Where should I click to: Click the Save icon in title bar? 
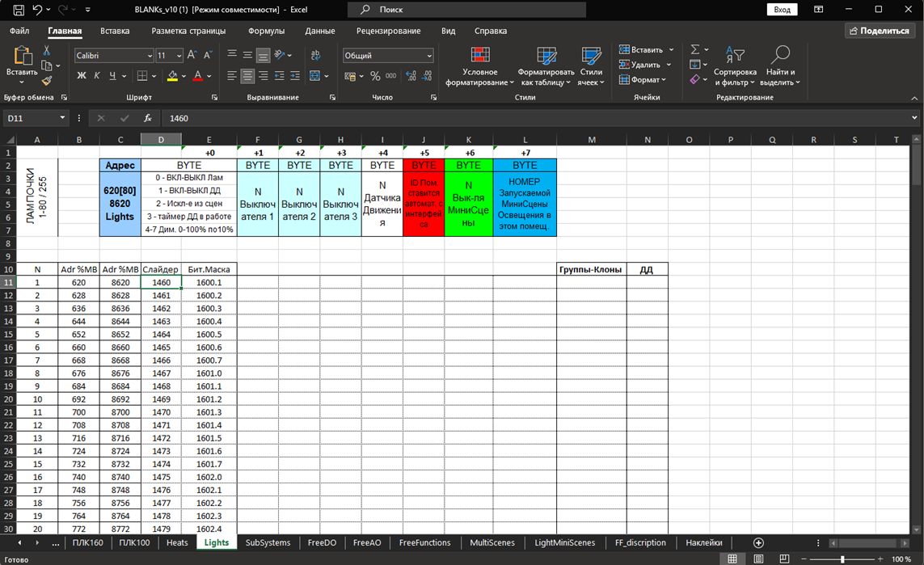[x=18, y=10]
